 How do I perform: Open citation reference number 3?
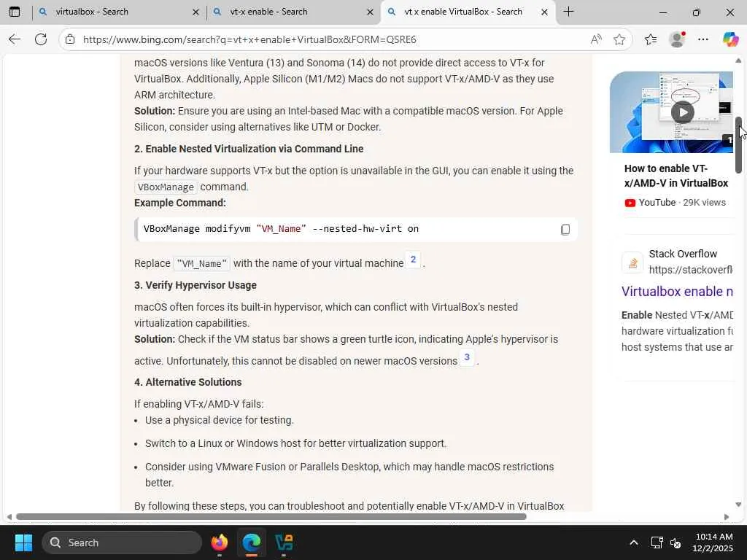click(467, 357)
